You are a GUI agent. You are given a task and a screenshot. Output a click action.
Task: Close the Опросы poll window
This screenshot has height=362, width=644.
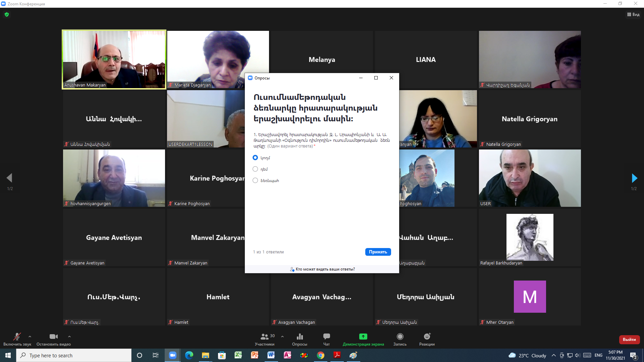click(x=391, y=78)
